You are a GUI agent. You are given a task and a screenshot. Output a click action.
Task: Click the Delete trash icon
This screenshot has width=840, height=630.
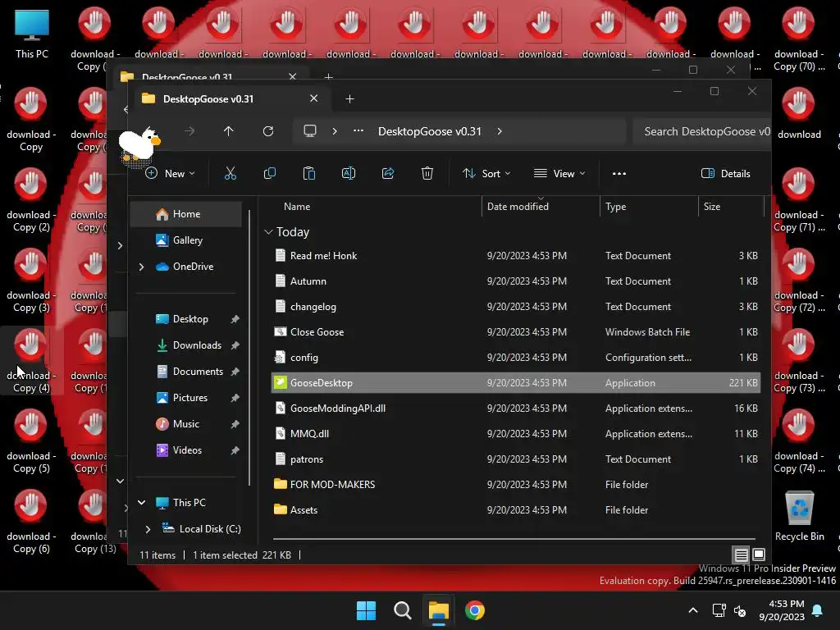[x=427, y=174]
